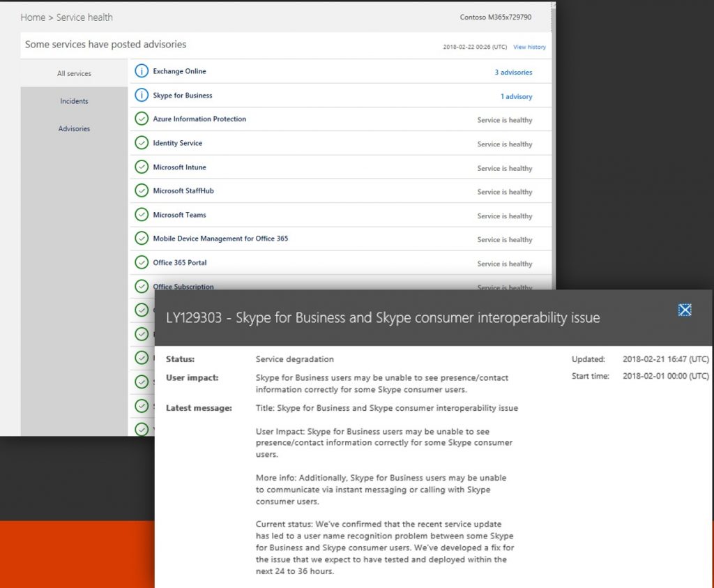
Task: Close the LY129303 advisory details panel
Action: (x=685, y=310)
